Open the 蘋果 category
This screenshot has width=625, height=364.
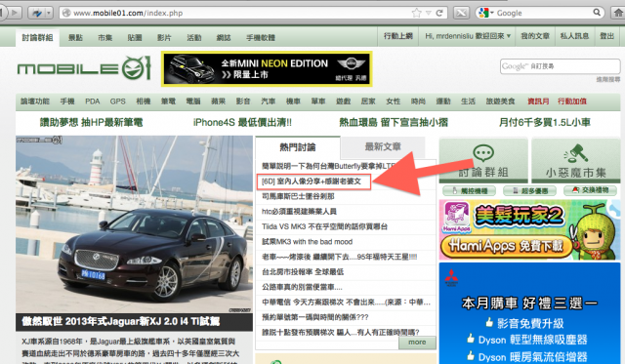[x=218, y=101]
